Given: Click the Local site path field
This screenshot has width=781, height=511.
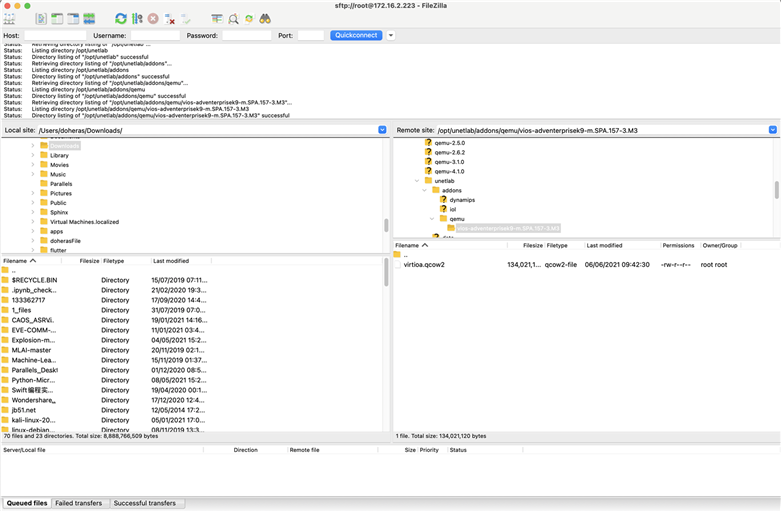Looking at the screenshot, I should click(207, 130).
